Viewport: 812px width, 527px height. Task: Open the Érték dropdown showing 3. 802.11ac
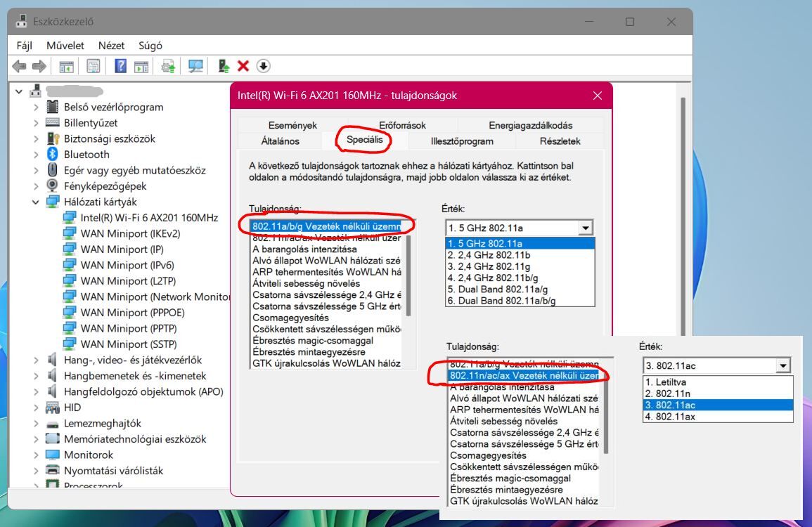coord(782,365)
